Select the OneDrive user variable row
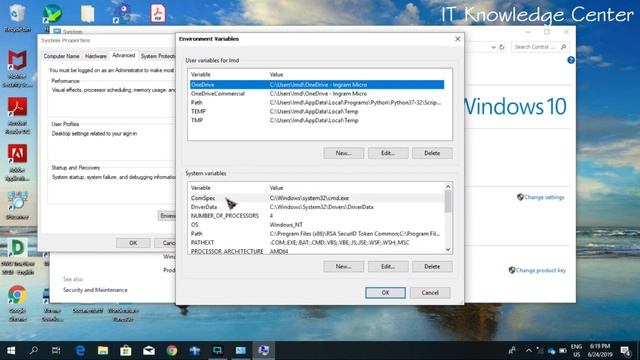 tap(317, 84)
